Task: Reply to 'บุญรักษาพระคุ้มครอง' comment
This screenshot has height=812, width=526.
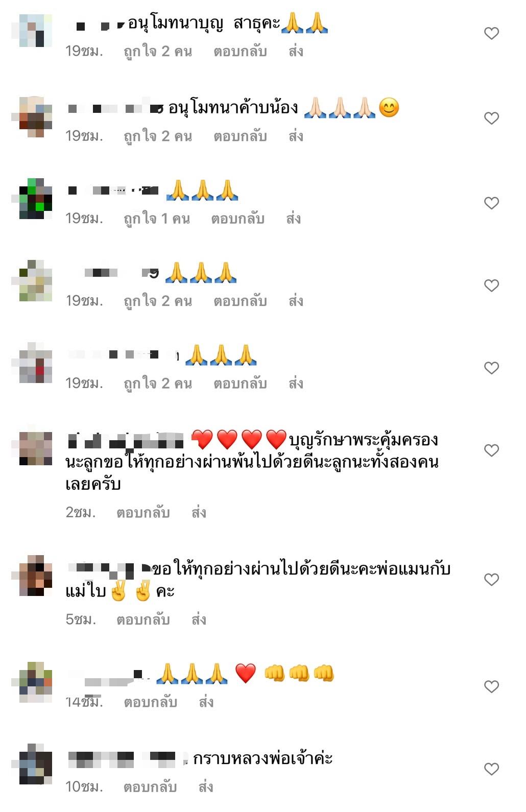Action: (143, 513)
